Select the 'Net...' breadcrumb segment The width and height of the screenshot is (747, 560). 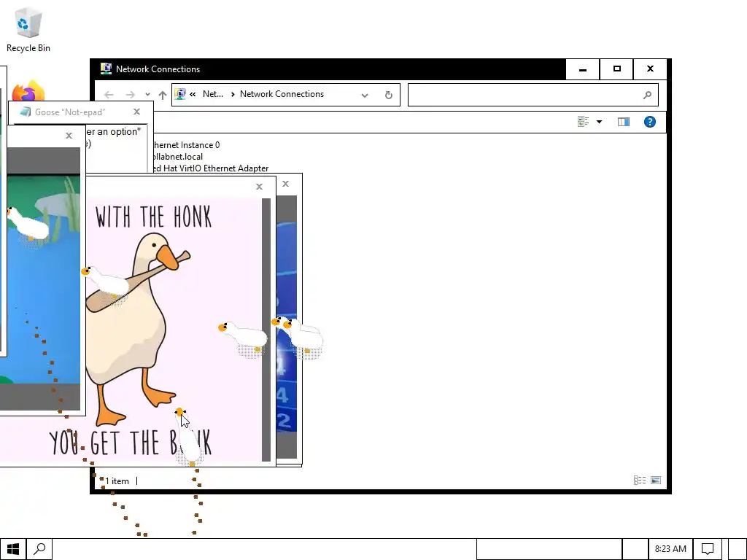click(x=213, y=94)
